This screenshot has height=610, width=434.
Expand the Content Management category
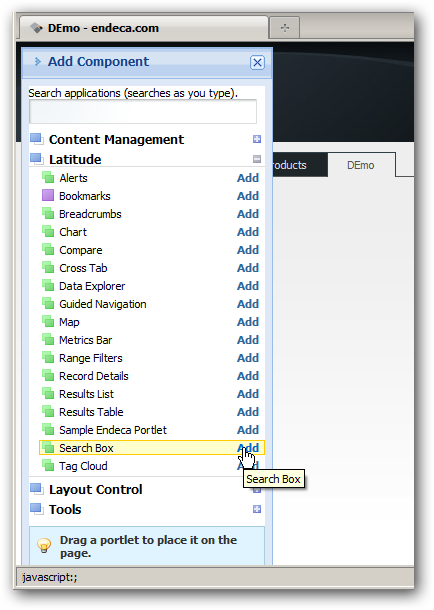pos(257,139)
